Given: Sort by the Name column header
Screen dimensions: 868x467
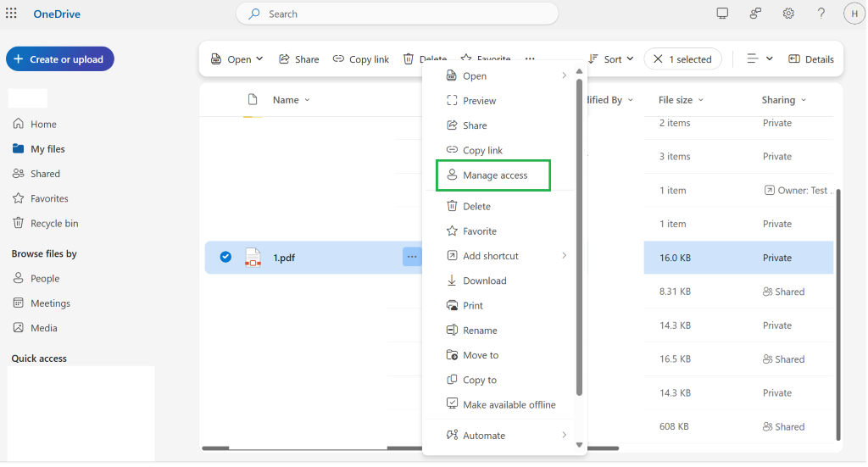Looking at the screenshot, I should pos(292,100).
